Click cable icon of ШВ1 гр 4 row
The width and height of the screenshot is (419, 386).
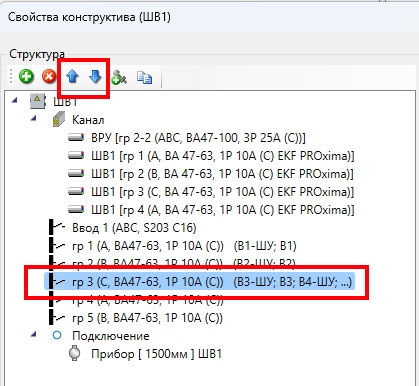point(76,209)
